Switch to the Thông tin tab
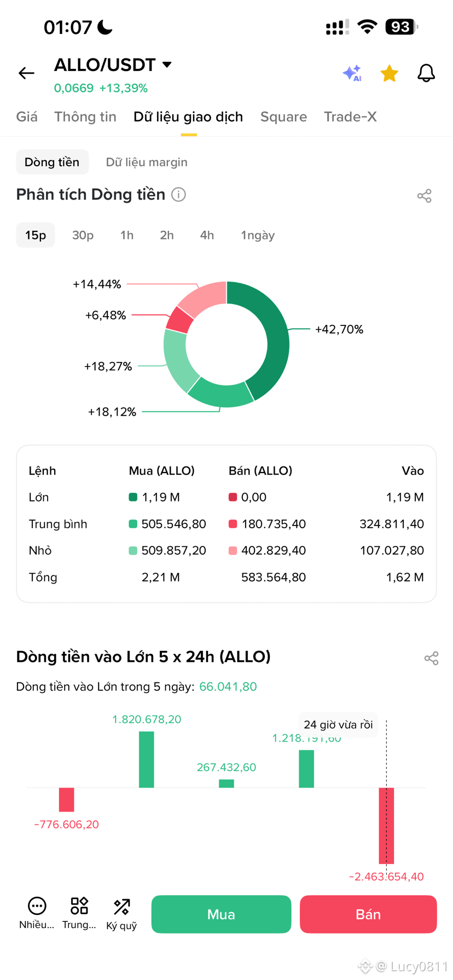The height and width of the screenshot is (980, 453). 85,116
